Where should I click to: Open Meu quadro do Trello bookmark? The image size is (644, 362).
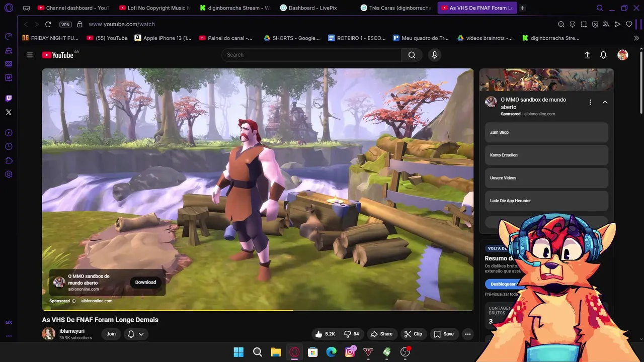click(x=421, y=38)
